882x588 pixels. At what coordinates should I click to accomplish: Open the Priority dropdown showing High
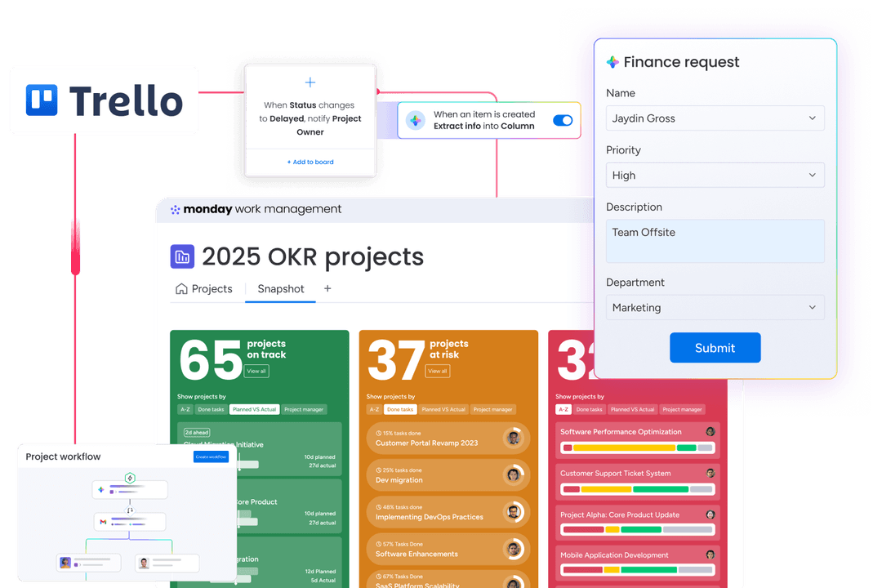pyautogui.click(x=715, y=175)
